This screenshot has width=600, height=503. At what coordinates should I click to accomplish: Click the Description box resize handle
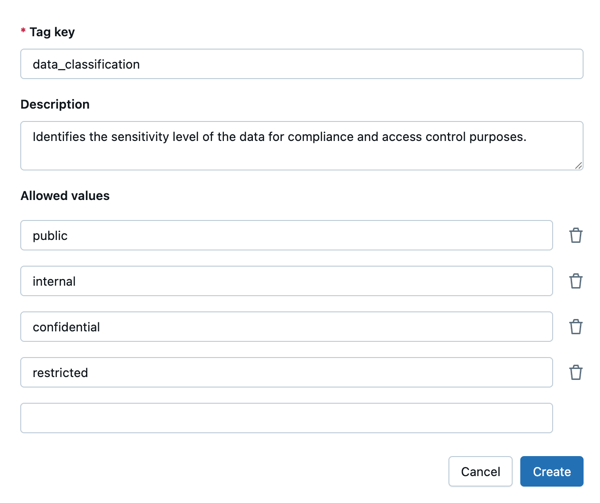coord(578,165)
